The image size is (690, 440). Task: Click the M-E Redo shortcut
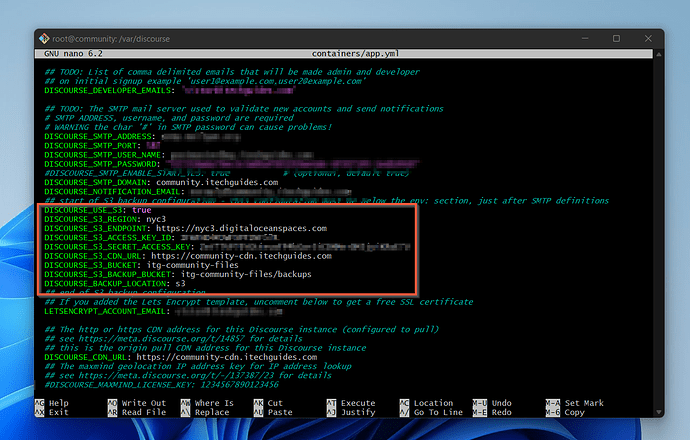click(492, 412)
